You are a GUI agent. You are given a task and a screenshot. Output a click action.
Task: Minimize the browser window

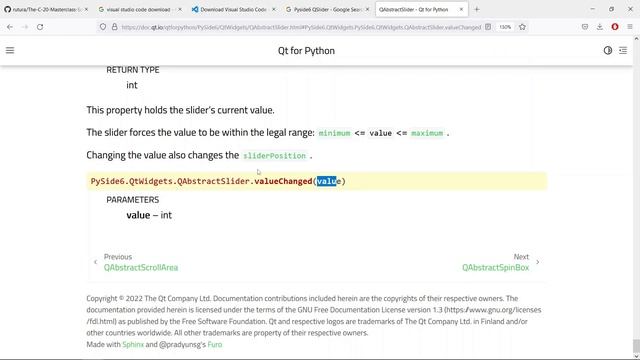592,9
